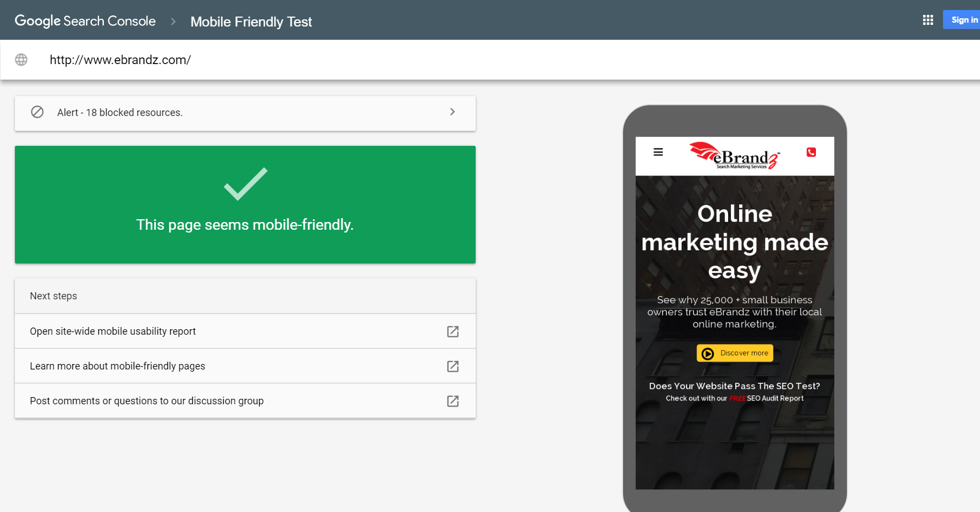Click the Alert - 18 blocked resources text
Viewport: 980px width, 512px height.
click(x=120, y=113)
